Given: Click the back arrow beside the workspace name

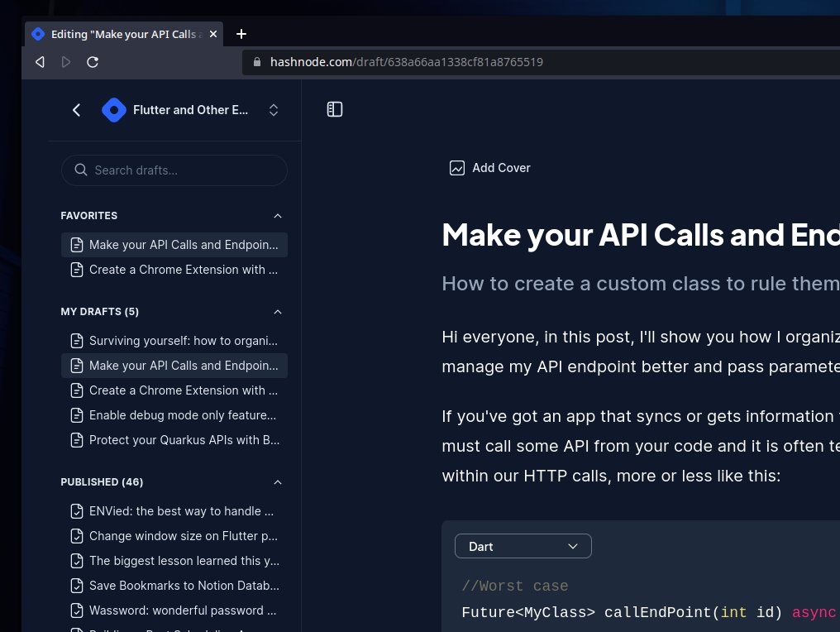Looking at the screenshot, I should click(76, 109).
